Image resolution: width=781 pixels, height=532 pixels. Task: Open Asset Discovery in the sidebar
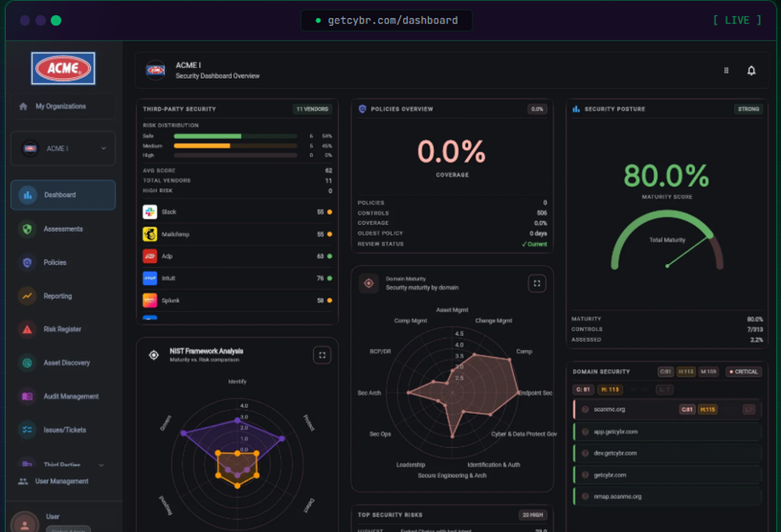tap(62, 362)
